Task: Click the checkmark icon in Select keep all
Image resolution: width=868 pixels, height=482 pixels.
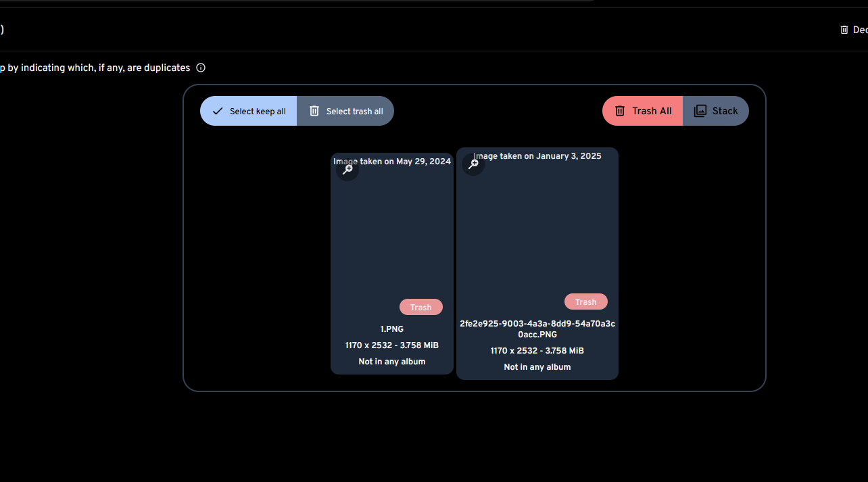Action: pos(217,111)
